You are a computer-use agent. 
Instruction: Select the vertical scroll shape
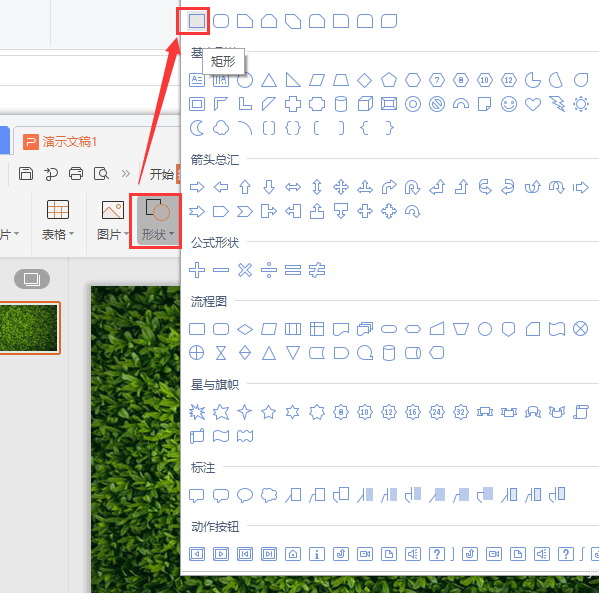tap(581, 412)
